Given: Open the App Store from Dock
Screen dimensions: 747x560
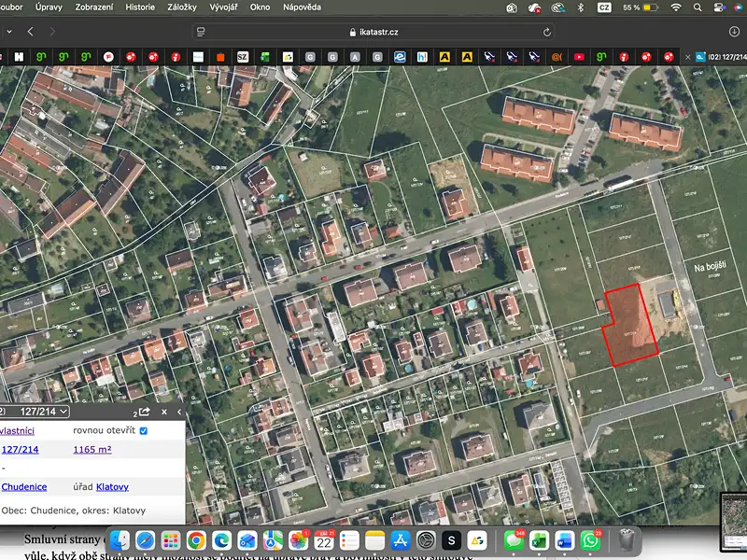Looking at the screenshot, I should coord(401,540).
